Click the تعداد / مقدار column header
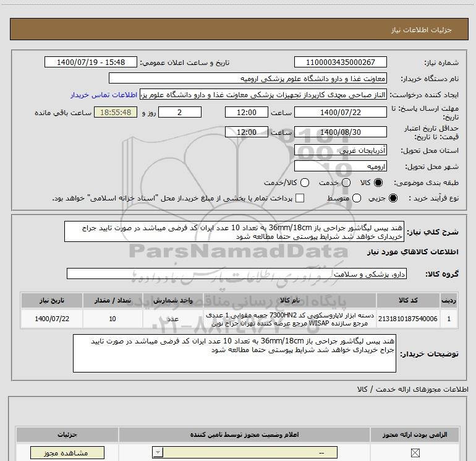The height and width of the screenshot is (461, 476). pyautogui.click(x=113, y=300)
